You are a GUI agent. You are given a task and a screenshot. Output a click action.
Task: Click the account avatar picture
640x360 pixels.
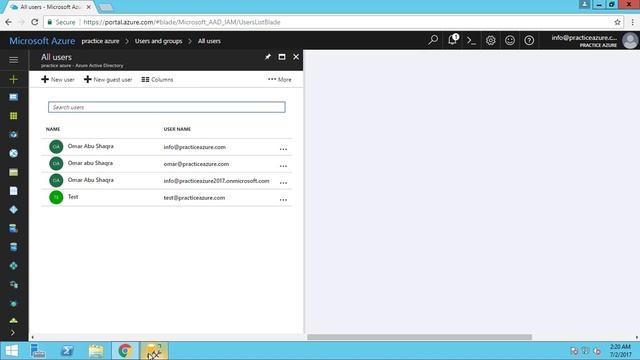pyautogui.click(x=630, y=40)
